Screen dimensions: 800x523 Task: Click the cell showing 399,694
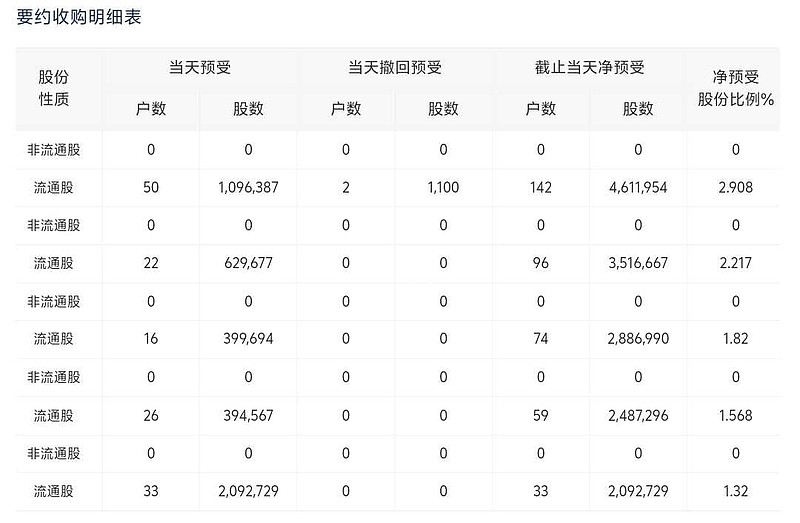(247, 339)
